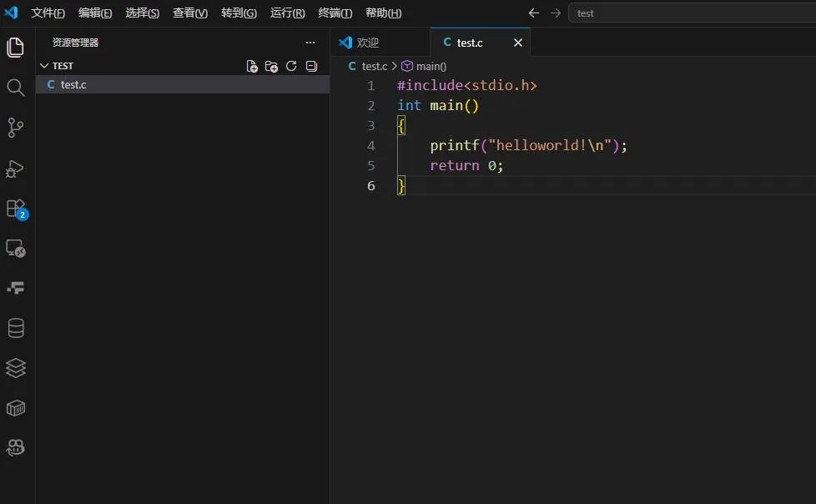Screen dimensions: 816x504
Task: Open the Search view
Action: pos(15,88)
